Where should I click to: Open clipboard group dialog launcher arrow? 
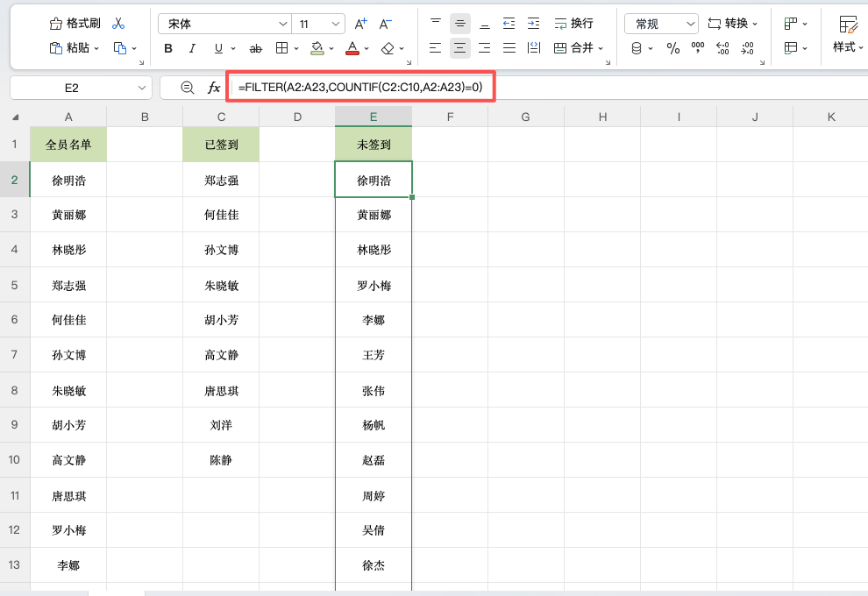142,62
